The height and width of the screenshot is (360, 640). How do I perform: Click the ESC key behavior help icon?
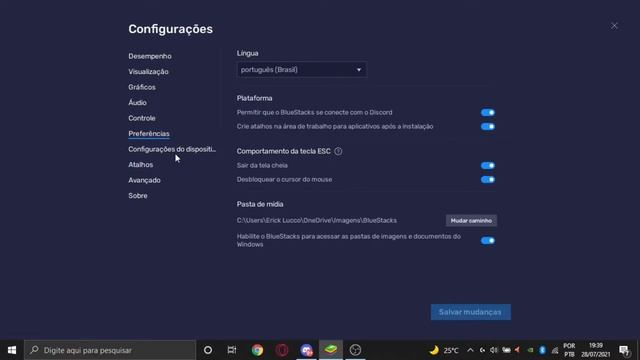(x=338, y=151)
